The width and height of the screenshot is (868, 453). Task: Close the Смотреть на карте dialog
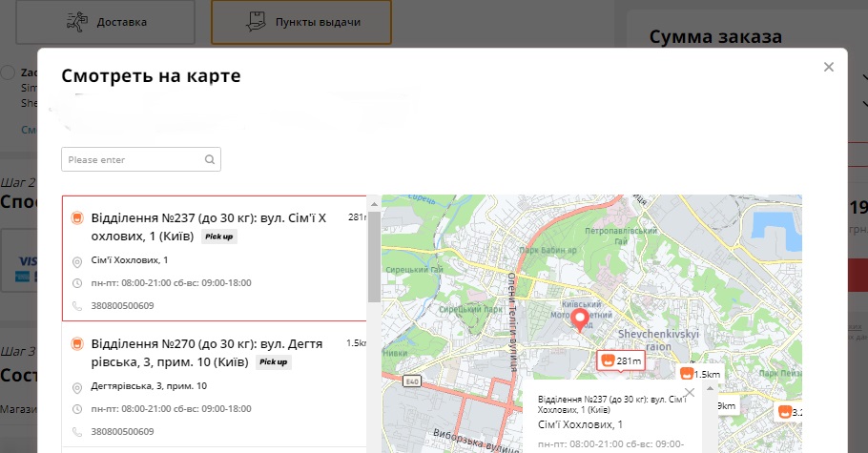point(828,67)
